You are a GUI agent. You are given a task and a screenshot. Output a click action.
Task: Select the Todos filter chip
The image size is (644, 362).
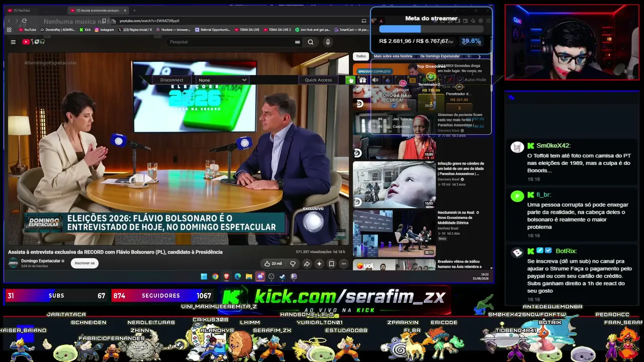pos(361,56)
